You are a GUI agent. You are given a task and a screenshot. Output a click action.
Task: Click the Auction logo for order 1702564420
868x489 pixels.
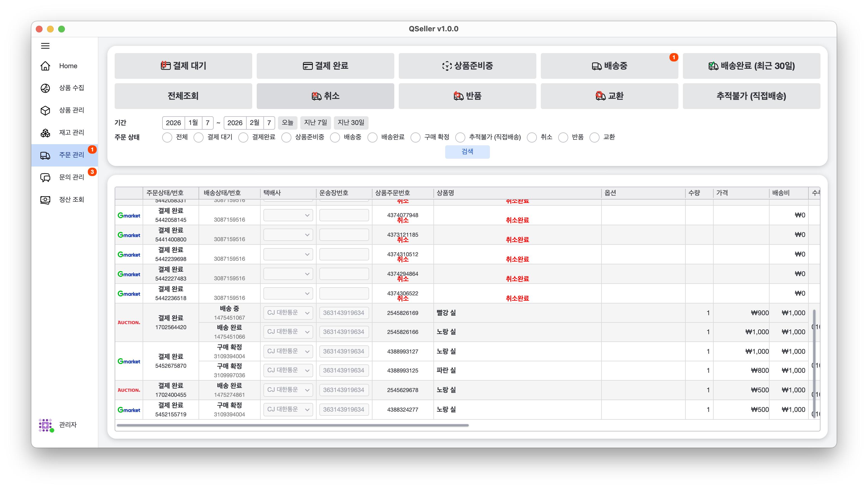point(129,322)
